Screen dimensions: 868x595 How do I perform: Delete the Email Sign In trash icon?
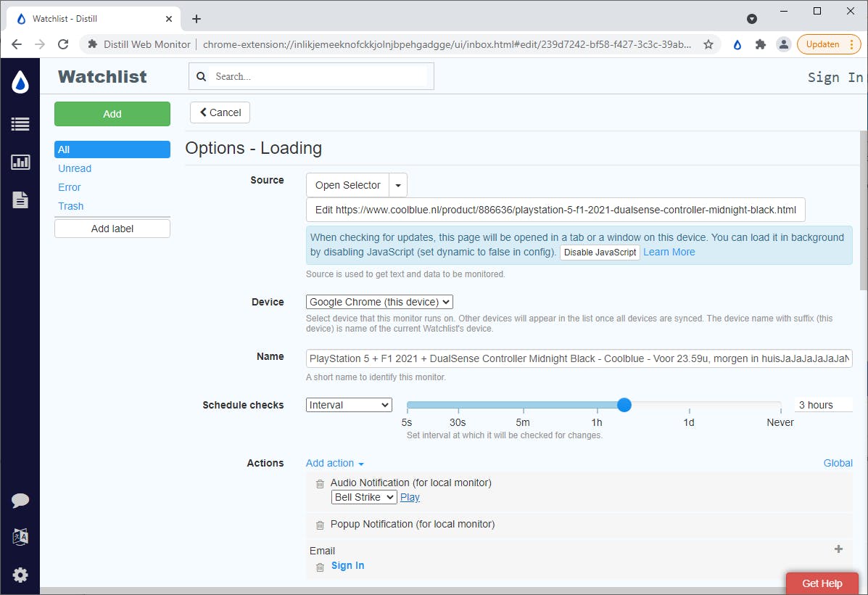pyautogui.click(x=320, y=567)
